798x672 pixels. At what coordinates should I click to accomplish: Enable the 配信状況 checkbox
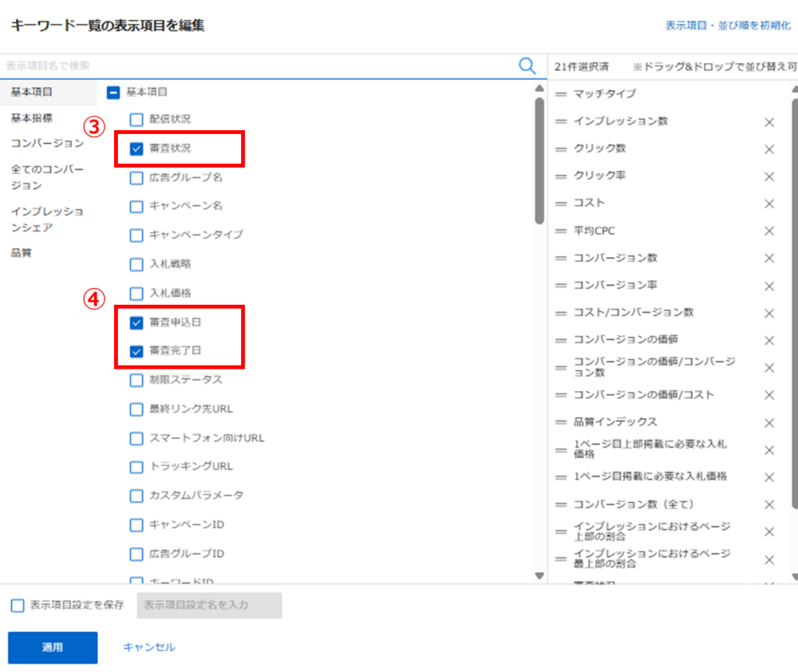136,120
